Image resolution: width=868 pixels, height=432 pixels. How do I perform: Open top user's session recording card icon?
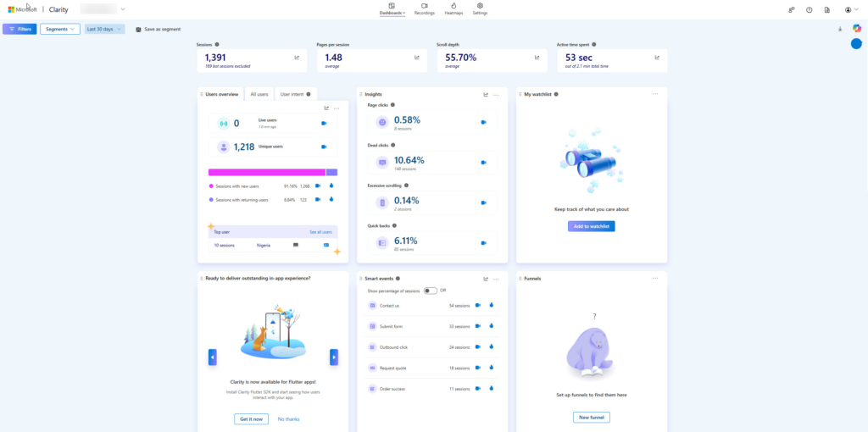(326, 245)
